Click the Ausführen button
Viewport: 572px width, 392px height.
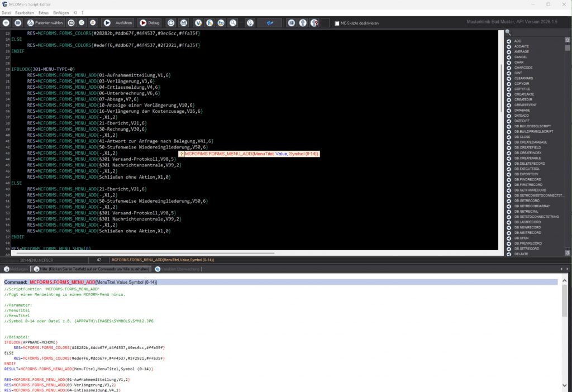(x=118, y=23)
